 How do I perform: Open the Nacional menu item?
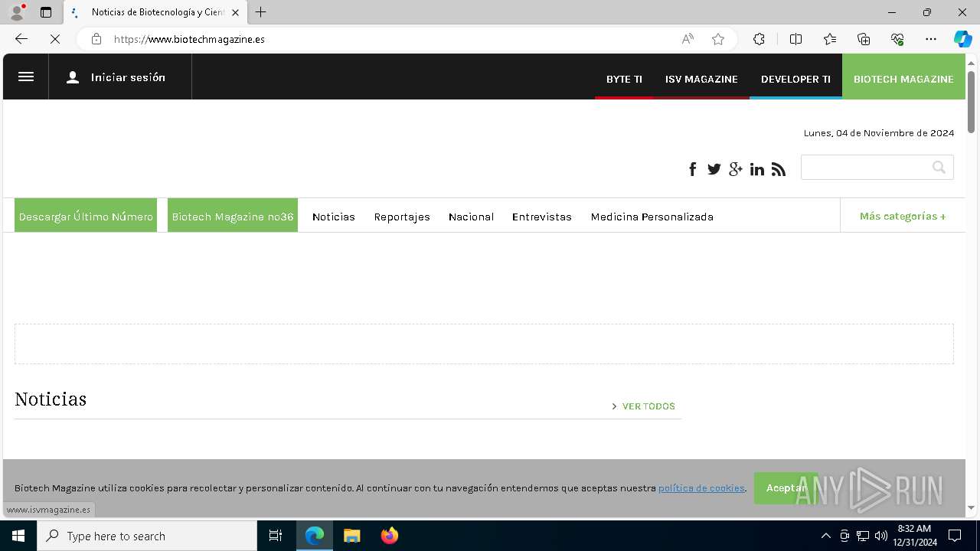coord(471,217)
